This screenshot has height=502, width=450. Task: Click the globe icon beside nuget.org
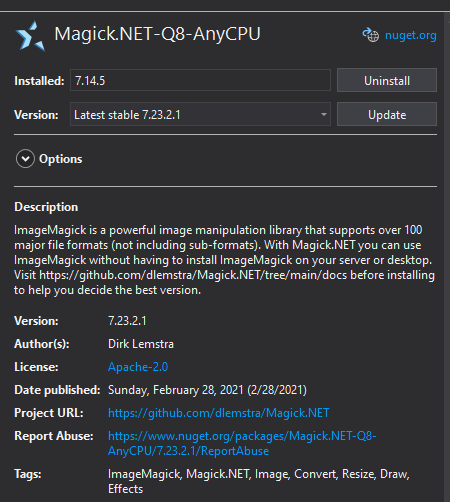point(371,35)
